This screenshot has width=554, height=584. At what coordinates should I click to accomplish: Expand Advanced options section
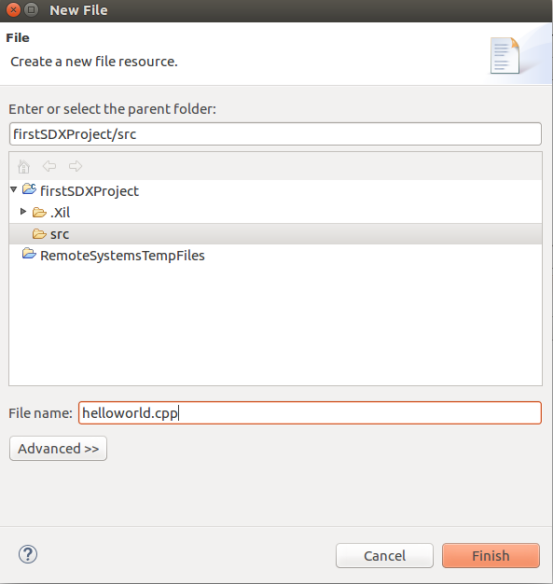tap(58, 448)
